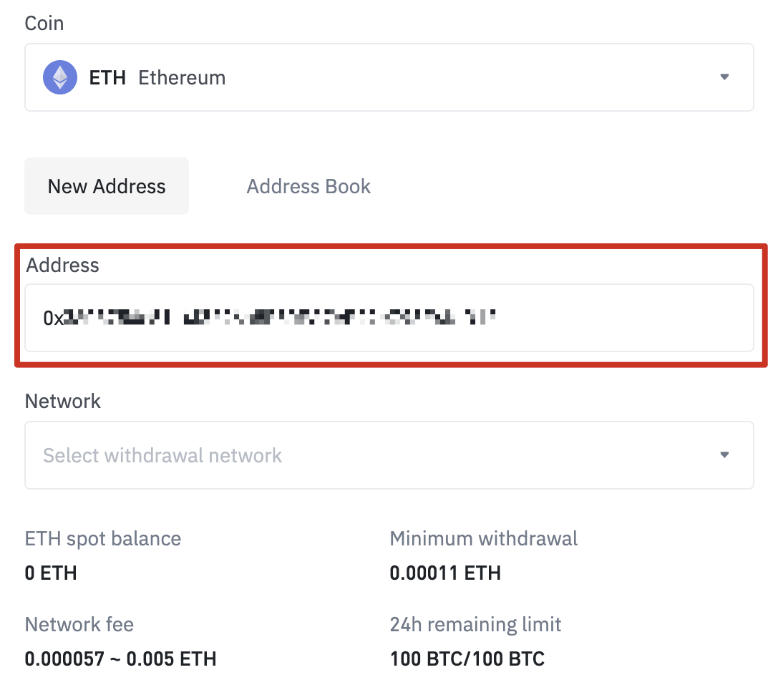
Task: Click the ETH spot balance label
Action: tap(103, 538)
